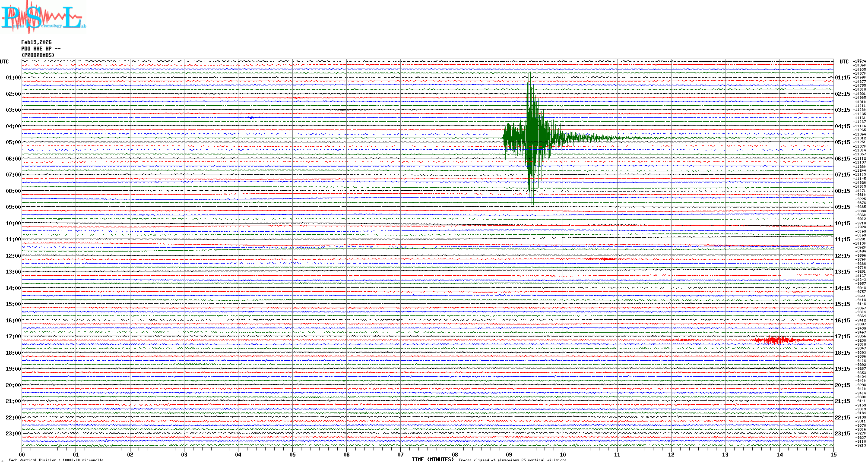Image resolution: width=868 pixels, height=466 pixels.
Task: Click the Feb19,2026 date label
Action: pyautogui.click(x=36, y=42)
